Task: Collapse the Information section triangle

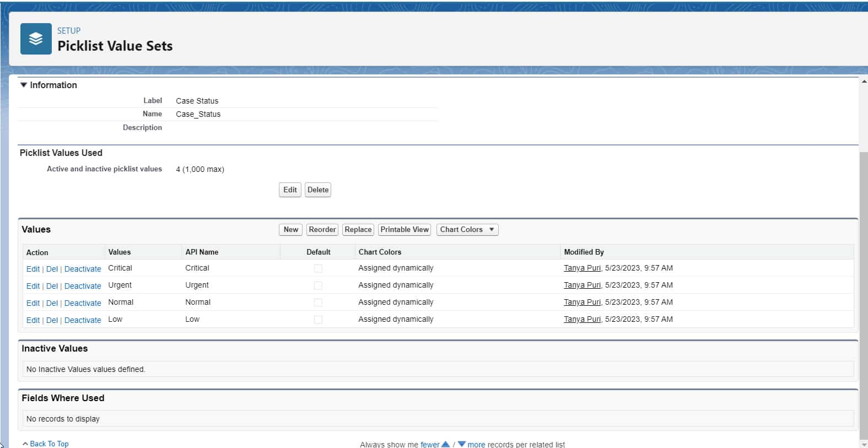Action: click(24, 85)
